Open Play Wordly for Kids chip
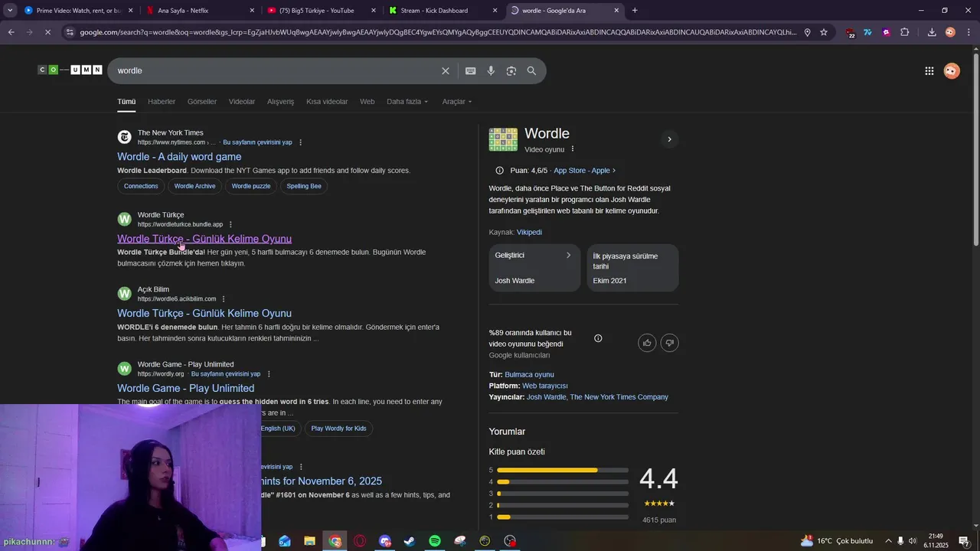 338,429
